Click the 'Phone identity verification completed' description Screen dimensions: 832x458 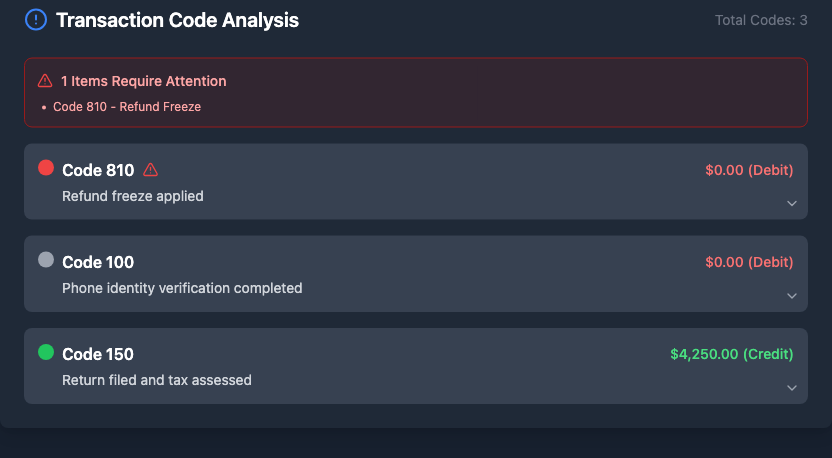[x=182, y=288]
